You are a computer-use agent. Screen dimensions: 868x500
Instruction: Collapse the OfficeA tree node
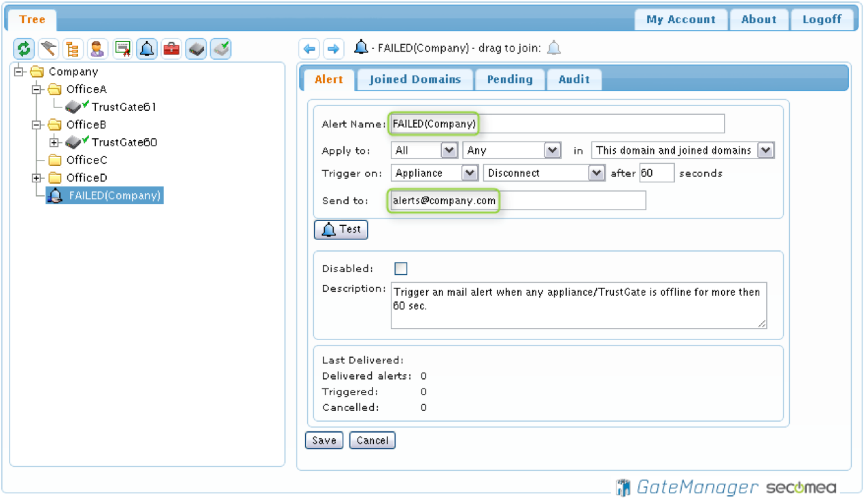37,89
